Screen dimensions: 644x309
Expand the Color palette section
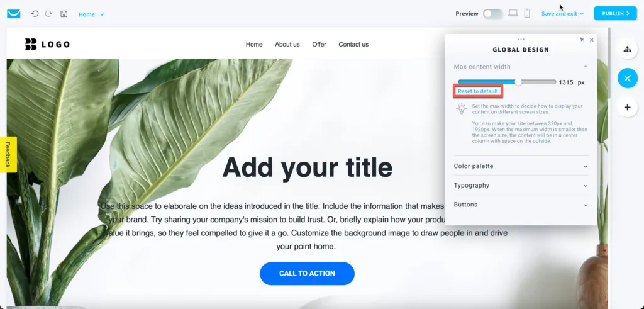pyautogui.click(x=521, y=166)
